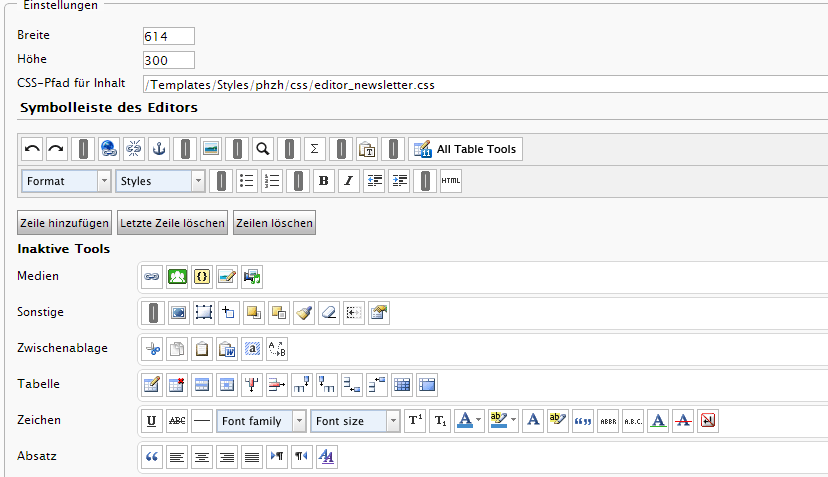Screen dimensions: 828x477
Task: Click the eraser icon in Sonstige
Action: (329, 312)
